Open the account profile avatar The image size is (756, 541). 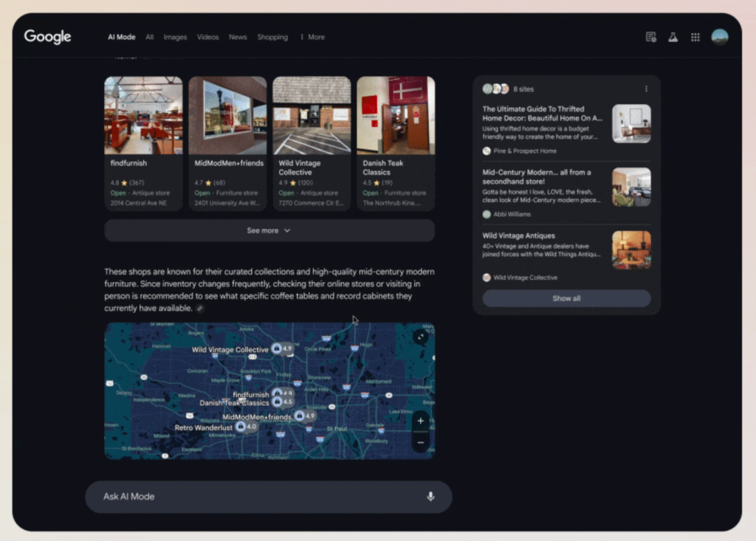point(720,37)
